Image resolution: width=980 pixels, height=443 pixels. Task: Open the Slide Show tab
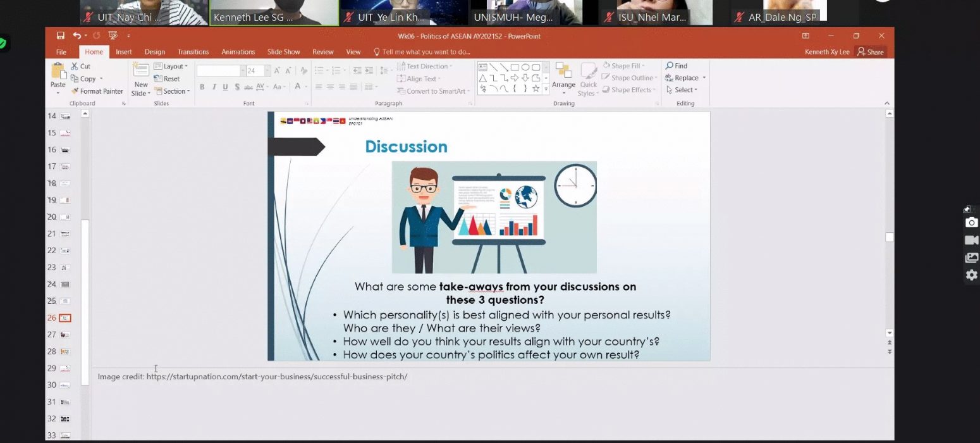283,52
